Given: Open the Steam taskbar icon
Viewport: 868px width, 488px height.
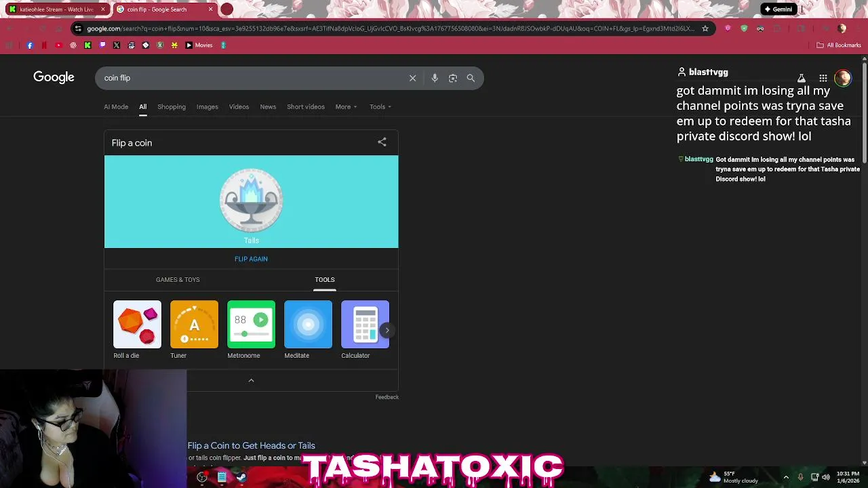Looking at the screenshot, I should coord(241,477).
